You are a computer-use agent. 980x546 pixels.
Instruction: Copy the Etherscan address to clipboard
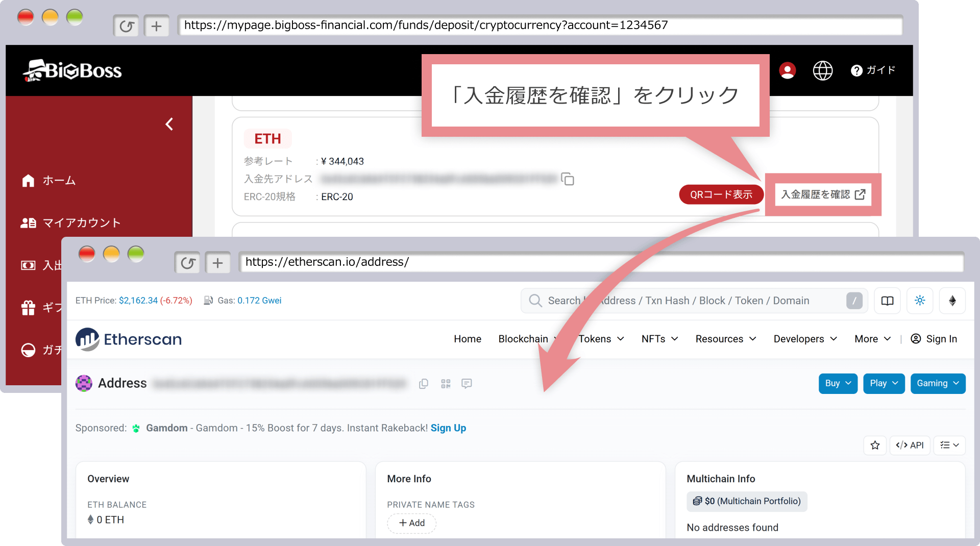pyautogui.click(x=423, y=384)
